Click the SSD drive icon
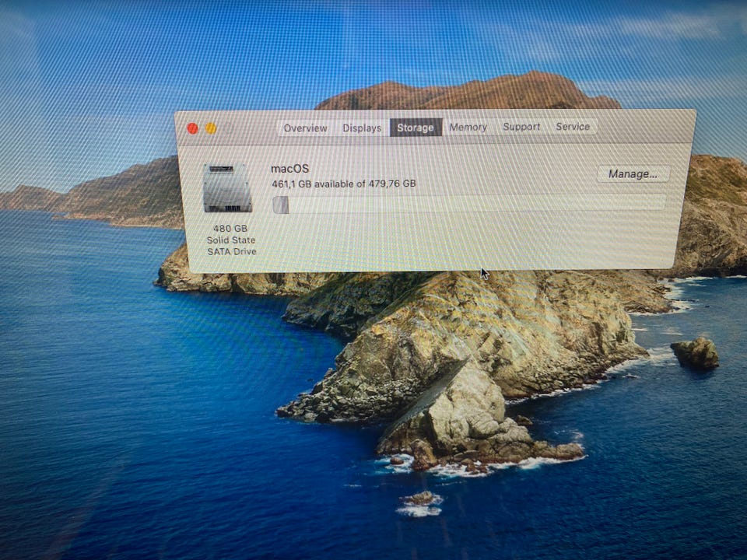Screen dimensions: 747x560 point(227,187)
